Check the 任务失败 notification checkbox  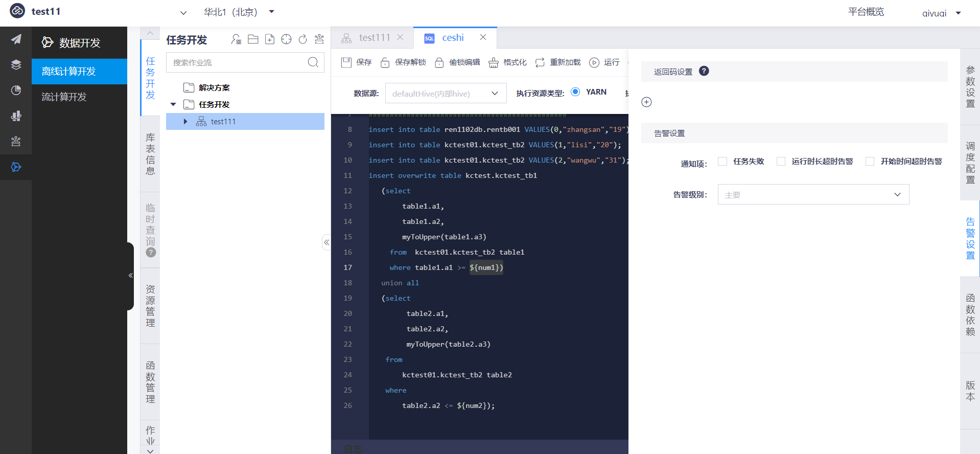[722, 162]
